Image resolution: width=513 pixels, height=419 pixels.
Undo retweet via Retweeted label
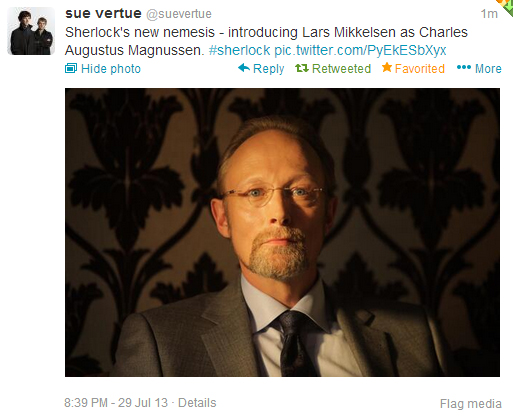tap(341, 69)
